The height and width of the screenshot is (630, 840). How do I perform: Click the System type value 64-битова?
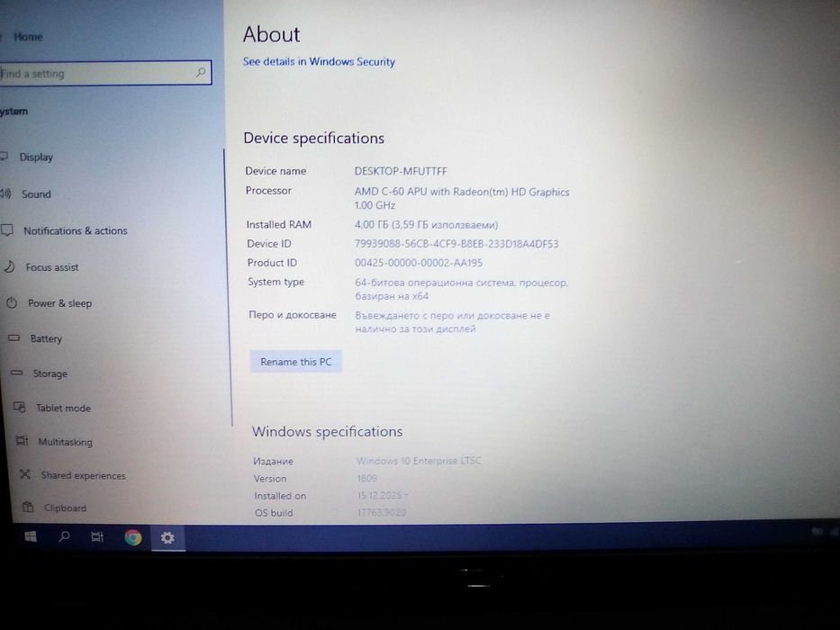pos(461,289)
